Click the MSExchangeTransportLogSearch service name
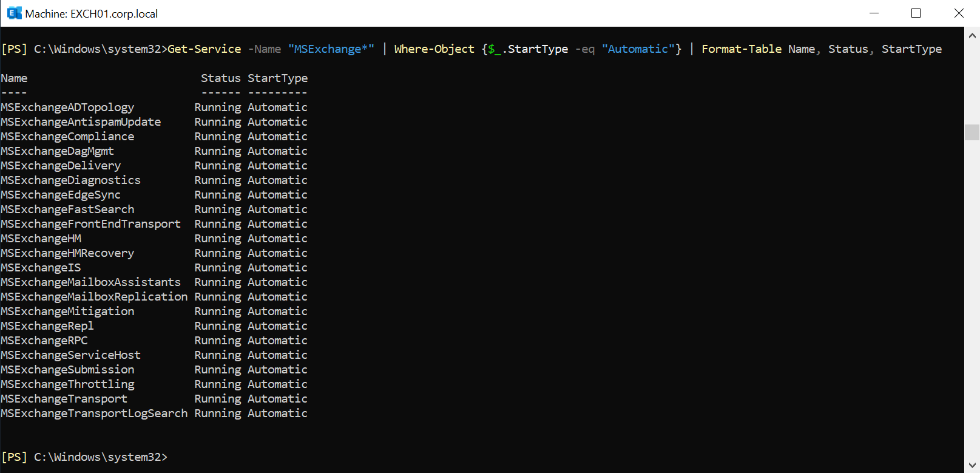 coord(94,413)
